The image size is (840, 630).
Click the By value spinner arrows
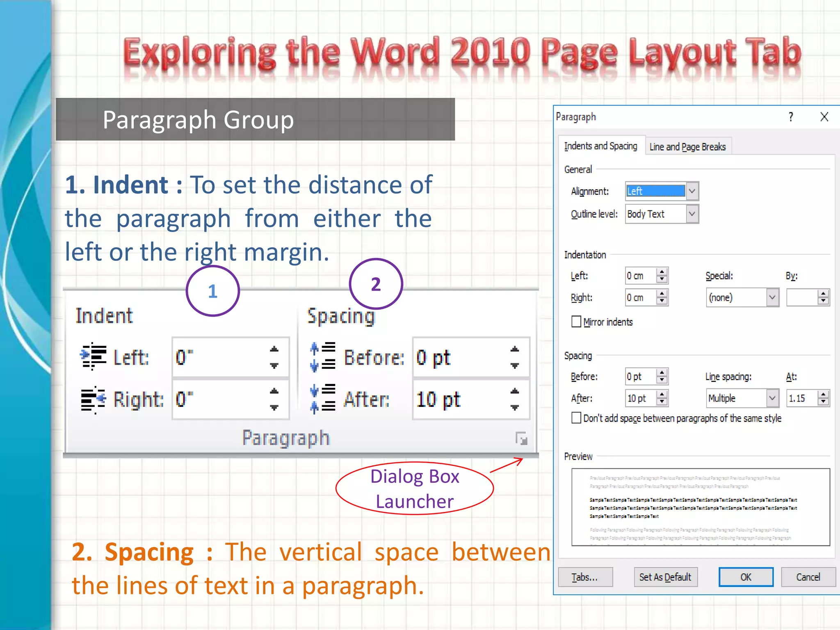(x=823, y=297)
